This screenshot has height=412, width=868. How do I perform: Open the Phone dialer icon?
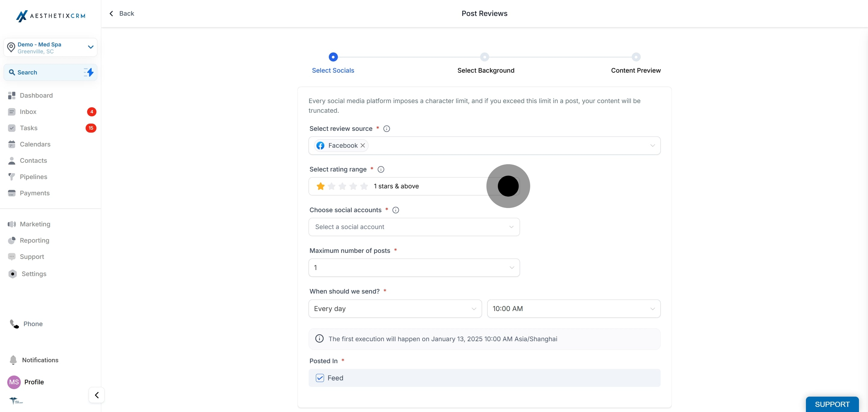[14, 324]
